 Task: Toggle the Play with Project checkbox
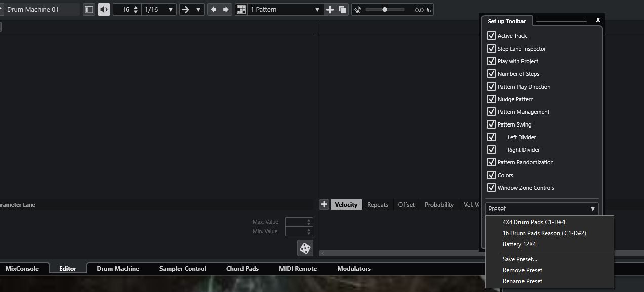pyautogui.click(x=491, y=61)
